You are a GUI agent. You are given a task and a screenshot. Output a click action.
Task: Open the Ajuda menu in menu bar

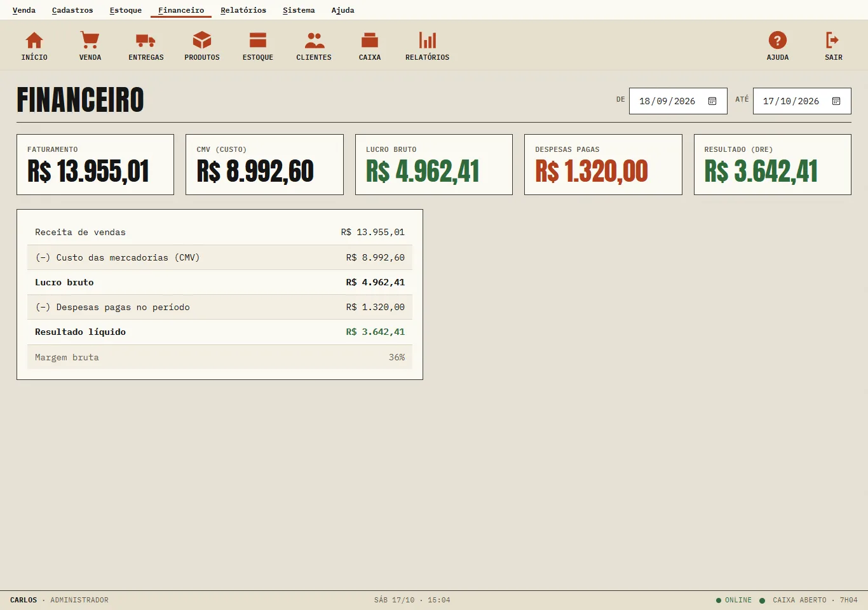pos(343,10)
